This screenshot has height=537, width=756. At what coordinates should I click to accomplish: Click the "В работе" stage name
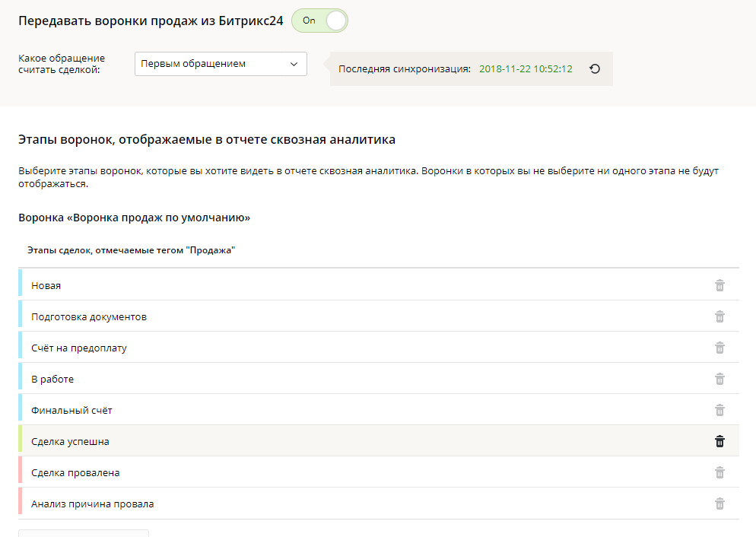click(x=52, y=379)
